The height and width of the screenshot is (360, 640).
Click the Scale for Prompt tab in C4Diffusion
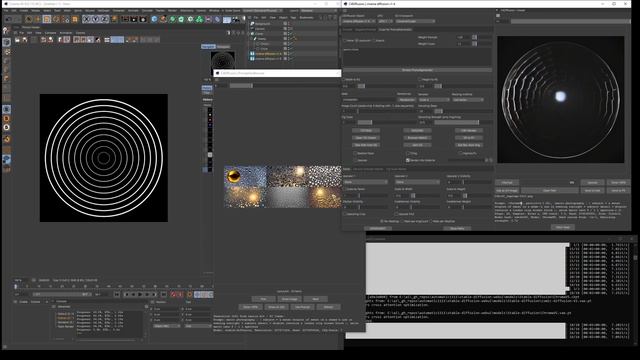(395, 29)
